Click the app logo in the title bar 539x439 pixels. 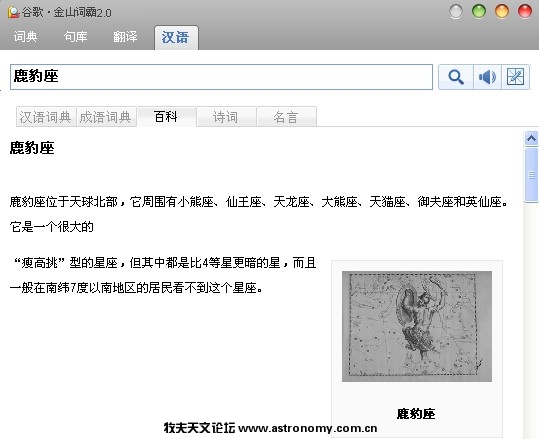pyautogui.click(x=13, y=12)
